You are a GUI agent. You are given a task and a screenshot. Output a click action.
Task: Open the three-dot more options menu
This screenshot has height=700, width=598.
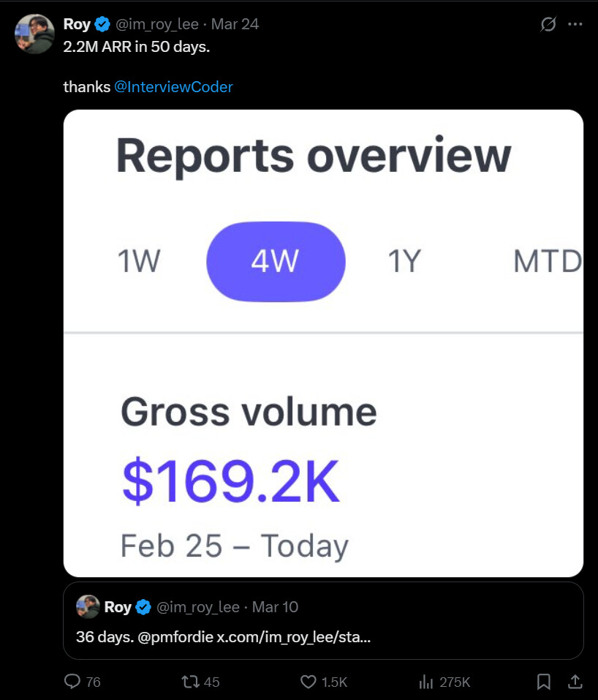click(575, 24)
